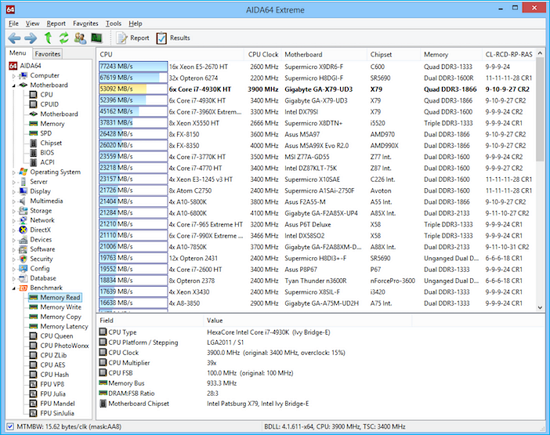Click the back navigation arrow
This screenshot has height=435, width=550.
(x=14, y=38)
